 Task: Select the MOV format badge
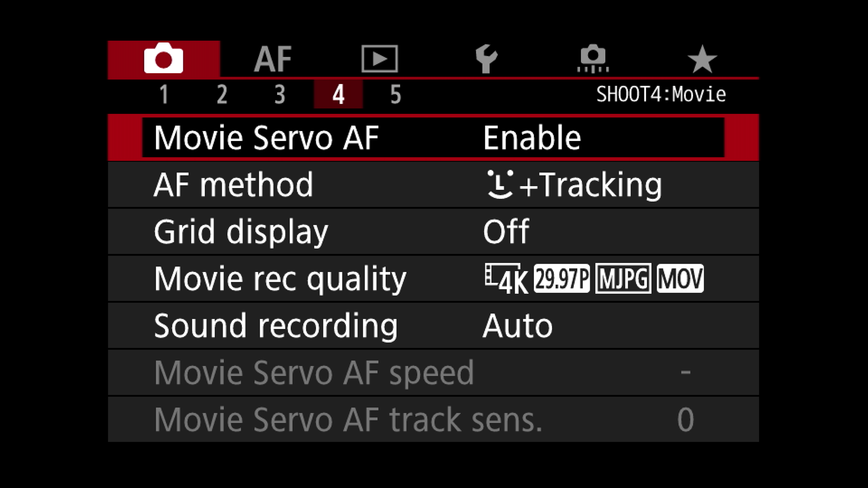[x=680, y=279]
